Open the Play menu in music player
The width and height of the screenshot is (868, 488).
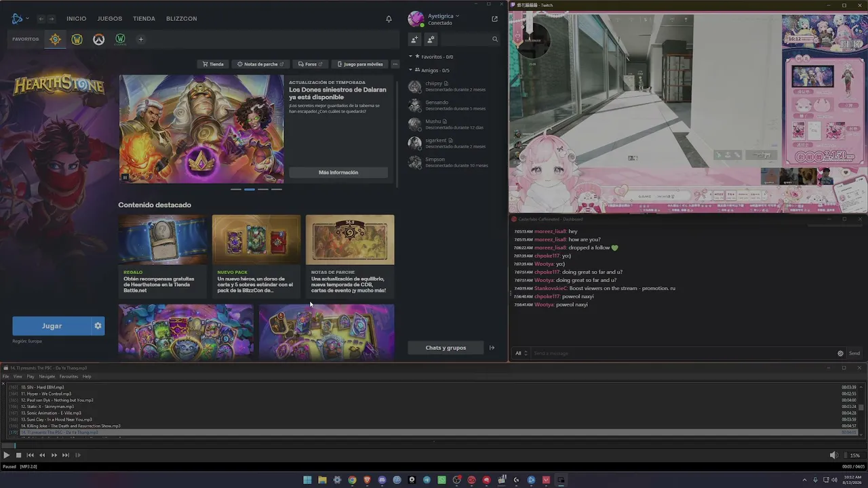[x=31, y=376]
